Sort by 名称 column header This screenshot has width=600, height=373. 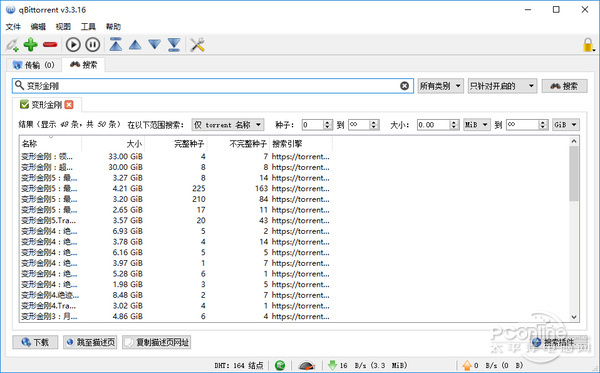click(51, 144)
